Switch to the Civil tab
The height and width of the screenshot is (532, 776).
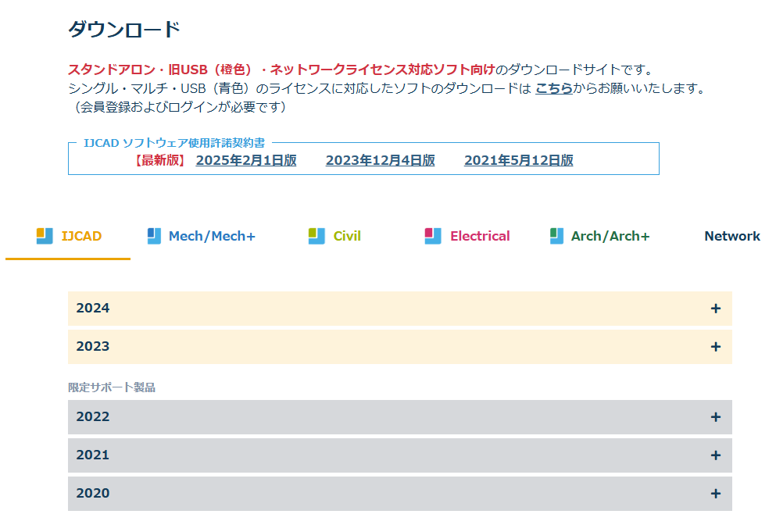(347, 236)
